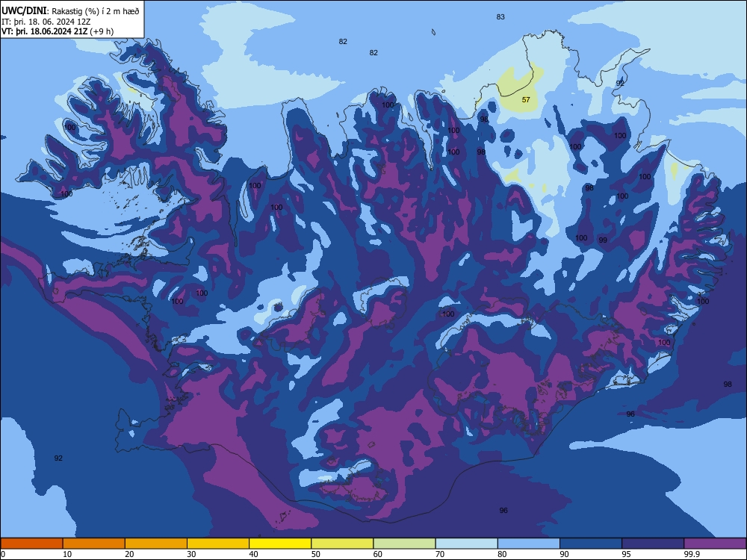Click the legend tick label 20
747x560 pixels.
129,554
